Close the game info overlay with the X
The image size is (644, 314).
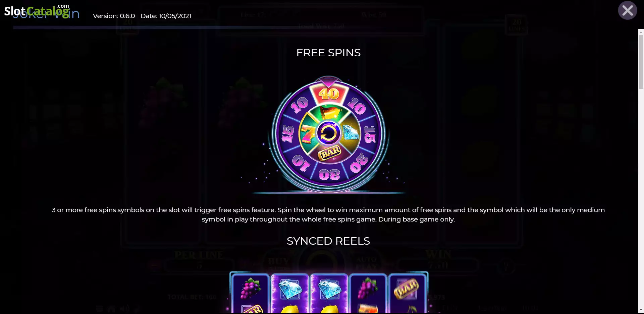click(x=627, y=11)
